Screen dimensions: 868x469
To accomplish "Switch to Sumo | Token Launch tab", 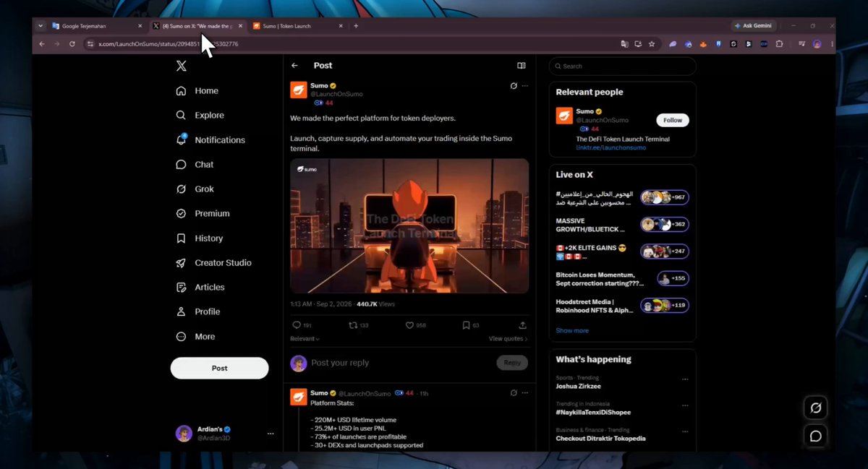I will 298,26.
